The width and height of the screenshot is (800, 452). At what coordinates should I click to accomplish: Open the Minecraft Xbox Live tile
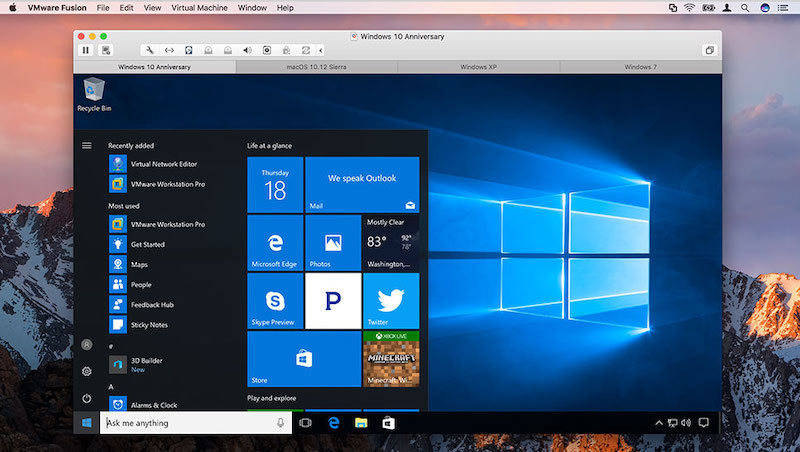[391, 359]
